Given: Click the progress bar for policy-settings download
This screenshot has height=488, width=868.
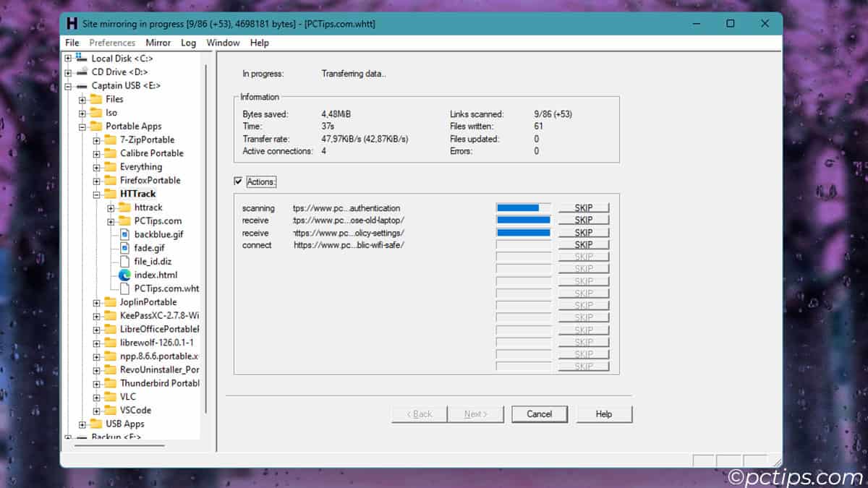Looking at the screenshot, I should click(x=523, y=233).
